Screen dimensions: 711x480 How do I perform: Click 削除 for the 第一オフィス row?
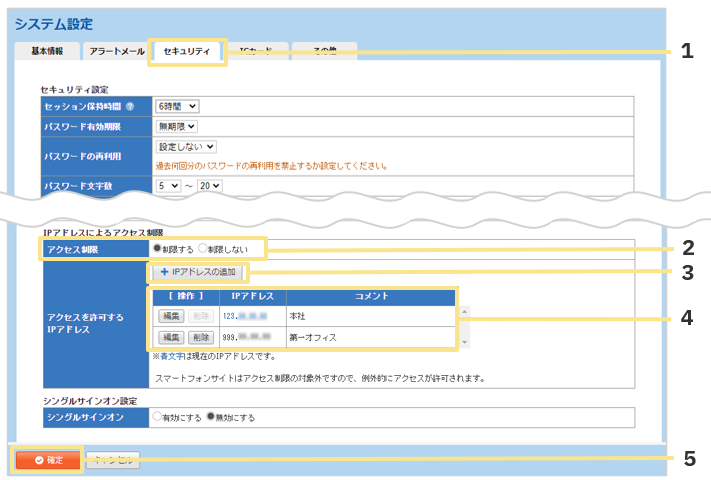pos(201,337)
